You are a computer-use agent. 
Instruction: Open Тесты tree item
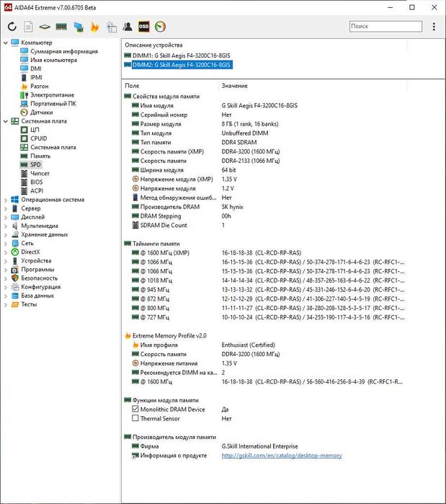29,304
